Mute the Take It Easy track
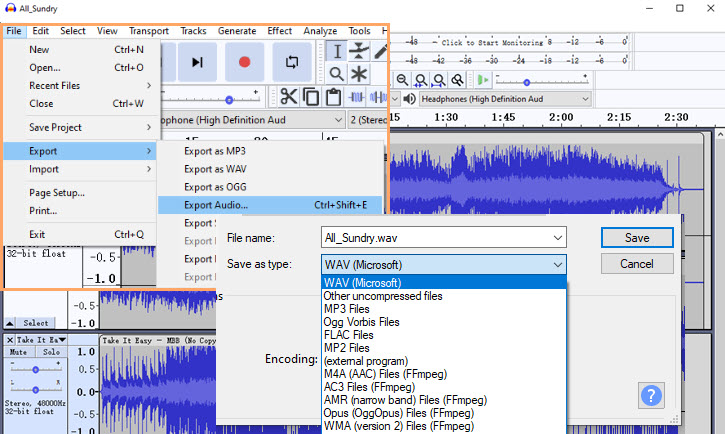The image size is (725, 434). click(18, 353)
